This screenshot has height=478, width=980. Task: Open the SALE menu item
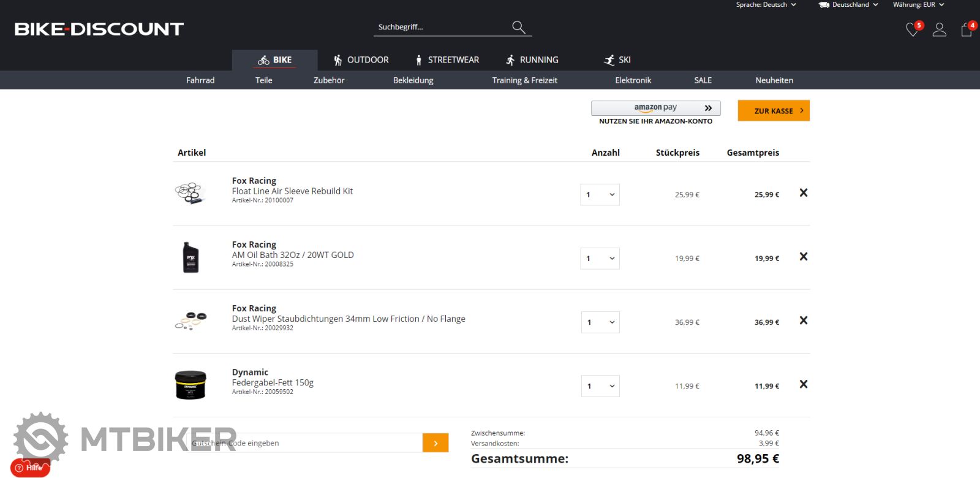tap(703, 80)
